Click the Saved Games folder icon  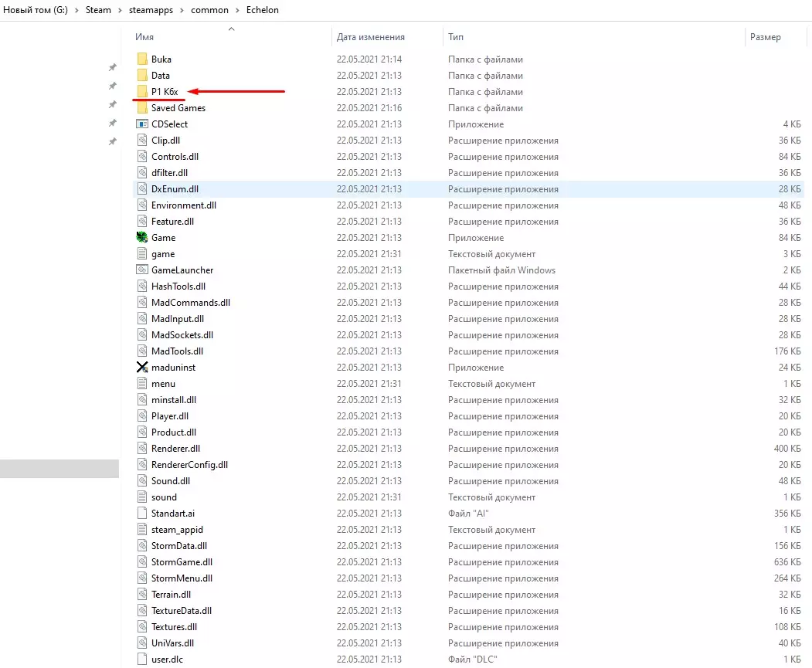pos(142,107)
